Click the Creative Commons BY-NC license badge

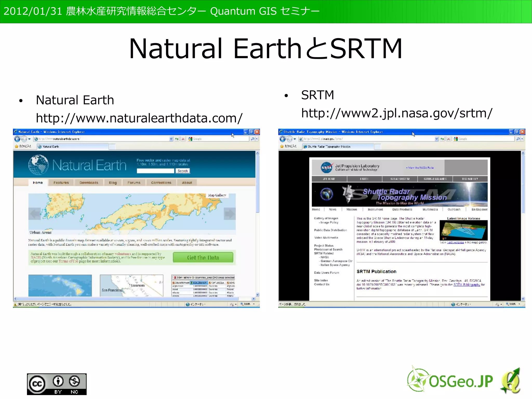click(x=57, y=384)
